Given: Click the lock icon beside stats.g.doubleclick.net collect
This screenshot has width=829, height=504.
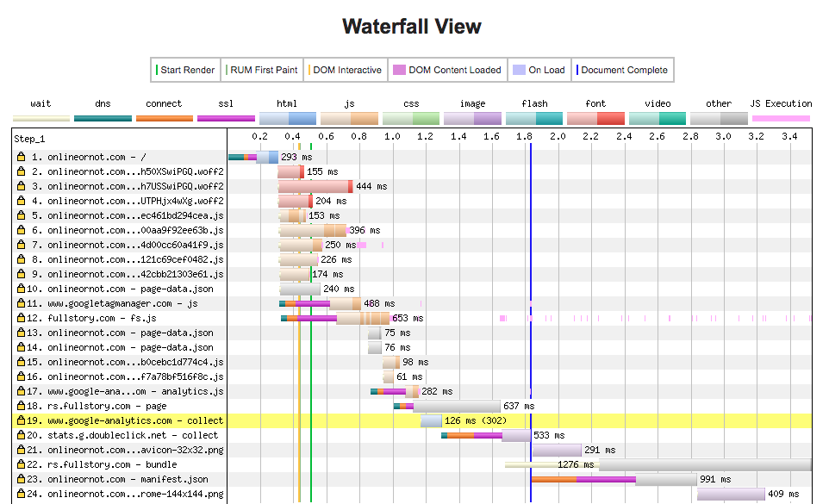Looking at the screenshot, I should pyautogui.click(x=22, y=435).
